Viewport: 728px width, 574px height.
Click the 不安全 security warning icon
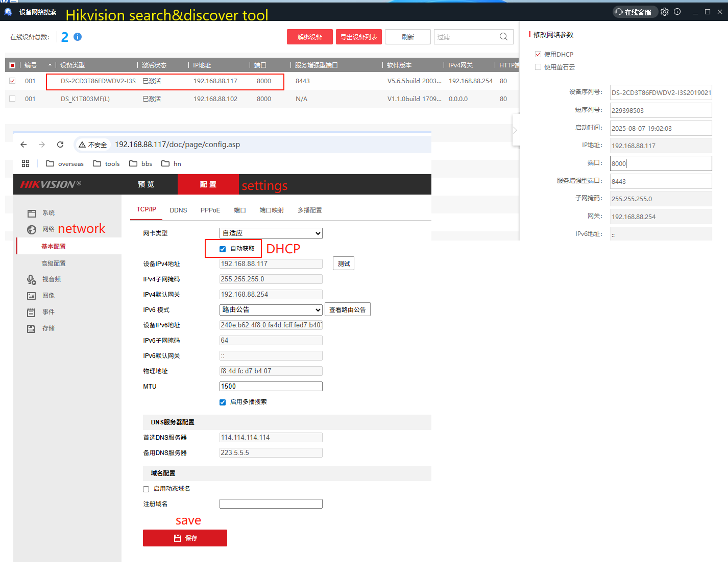[82, 145]
